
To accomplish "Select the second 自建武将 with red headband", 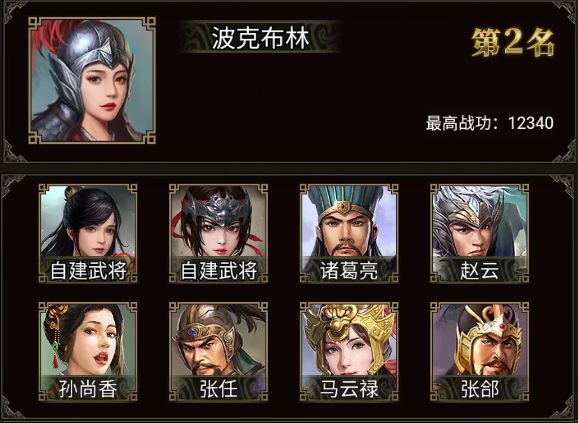I will [218, 233].
